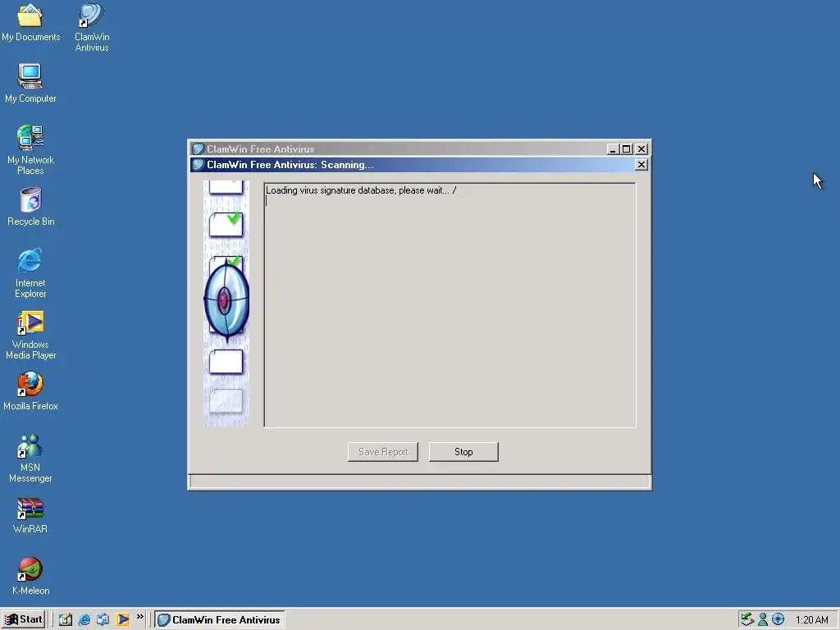The image size is (840, 630).
Task: Minimize the ClamWin Free Antivirus window
Action: [613, 149]
